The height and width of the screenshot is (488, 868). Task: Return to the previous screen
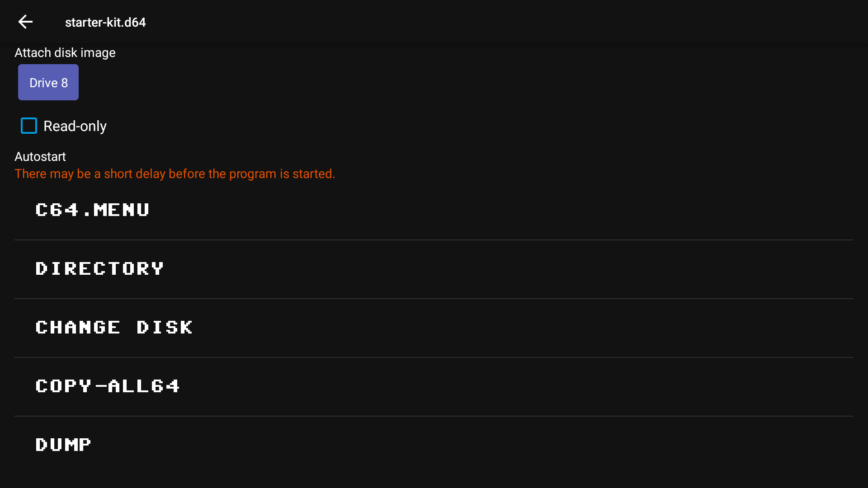(x=25, y=22)
